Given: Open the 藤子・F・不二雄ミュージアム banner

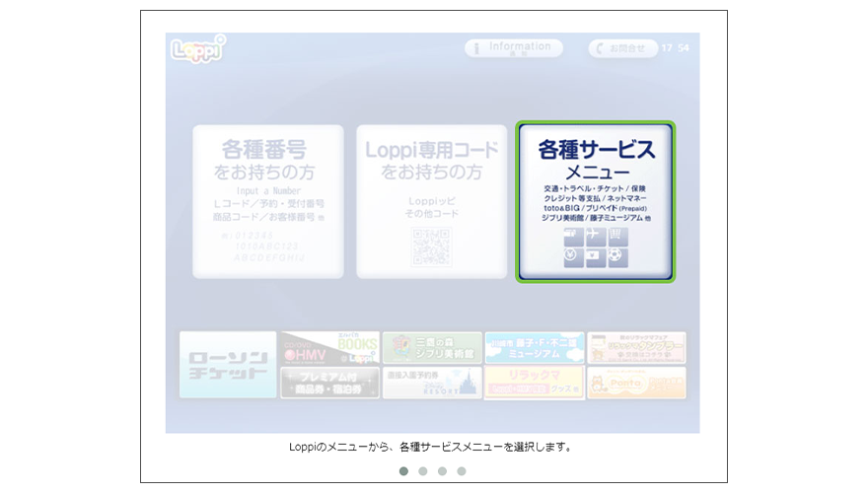Looking at the screenshot, I should pyautogui.click(x=535, y=348).
